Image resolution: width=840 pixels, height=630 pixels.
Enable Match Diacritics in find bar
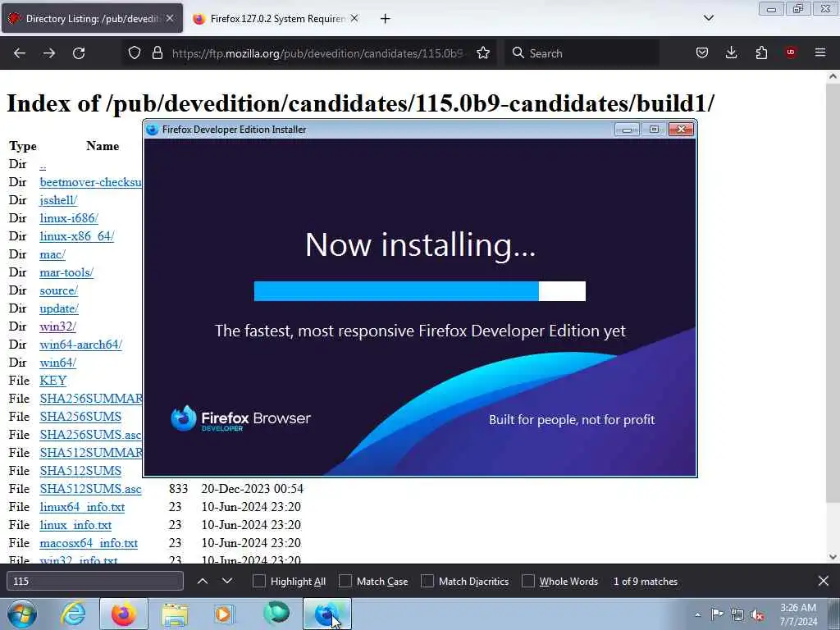point(427,582)
